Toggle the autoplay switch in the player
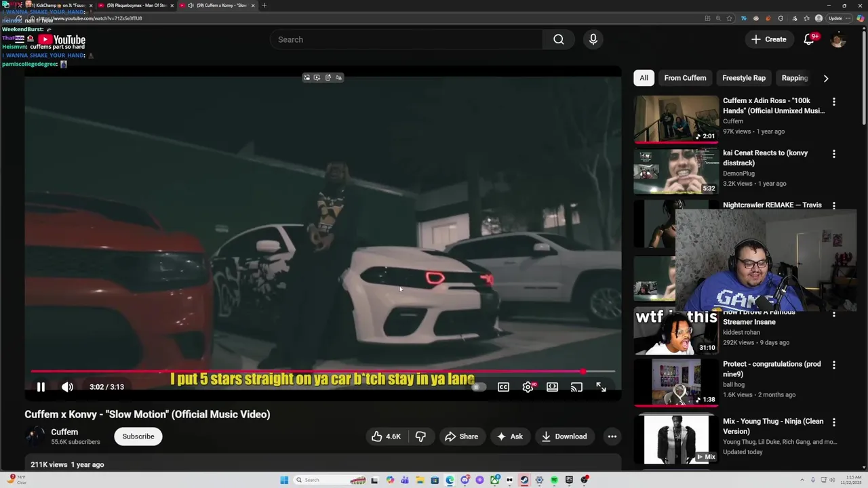Image resolution: width=868 pixels, height=488 pixels. tap(479, 387)
